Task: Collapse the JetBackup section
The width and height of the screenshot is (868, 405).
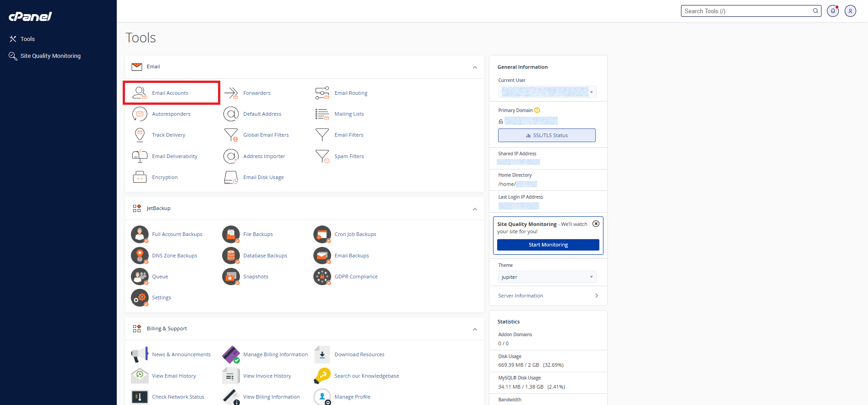Action: coord(475,209)
